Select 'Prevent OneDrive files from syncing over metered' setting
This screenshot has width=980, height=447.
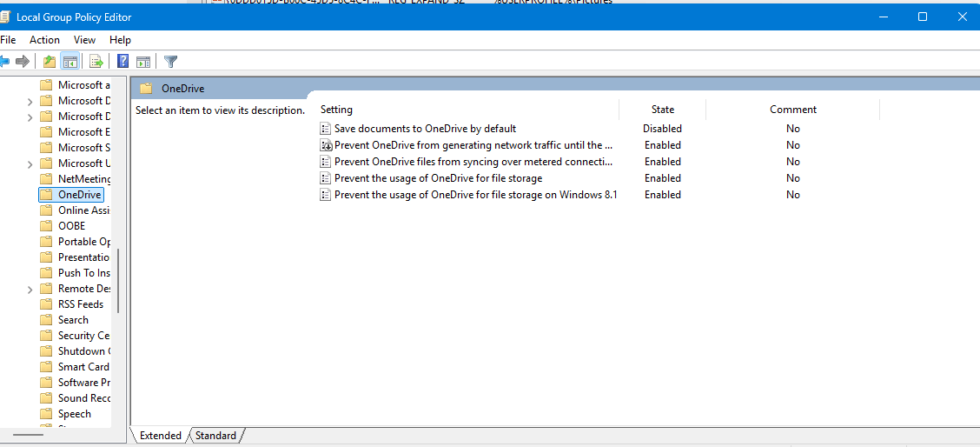[467, 162]
